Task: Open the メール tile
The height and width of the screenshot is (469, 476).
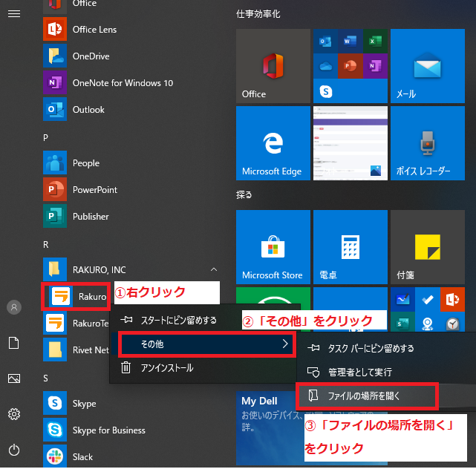Action: point(428,66)
